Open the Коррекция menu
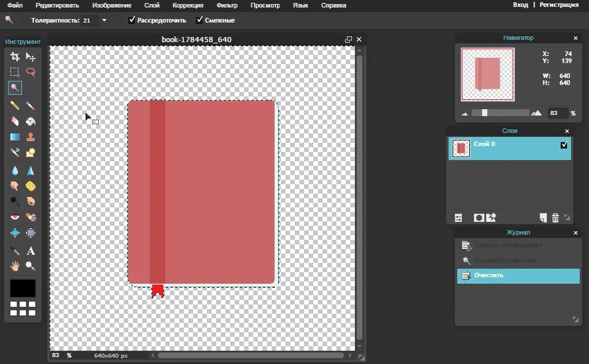This screenshot has width=589, height=364. point(188,5)
